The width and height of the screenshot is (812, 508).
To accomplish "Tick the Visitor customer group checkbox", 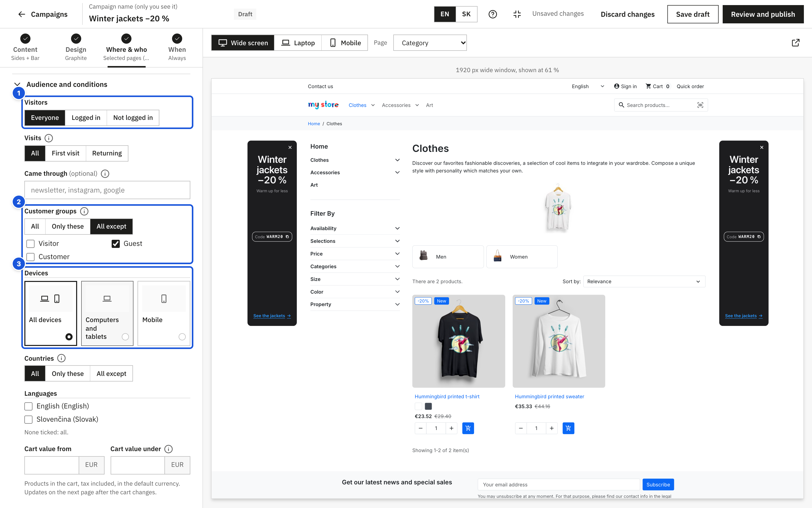I will click(x=30, y=244).
